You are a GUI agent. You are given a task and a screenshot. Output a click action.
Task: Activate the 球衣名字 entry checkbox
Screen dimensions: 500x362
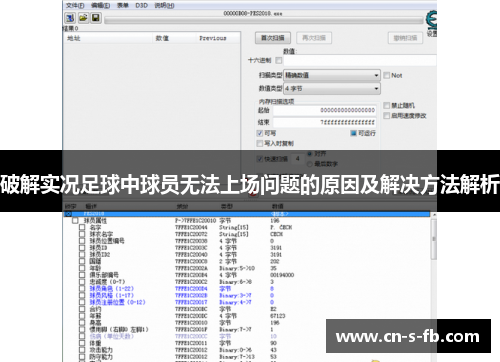click(82, 234)
